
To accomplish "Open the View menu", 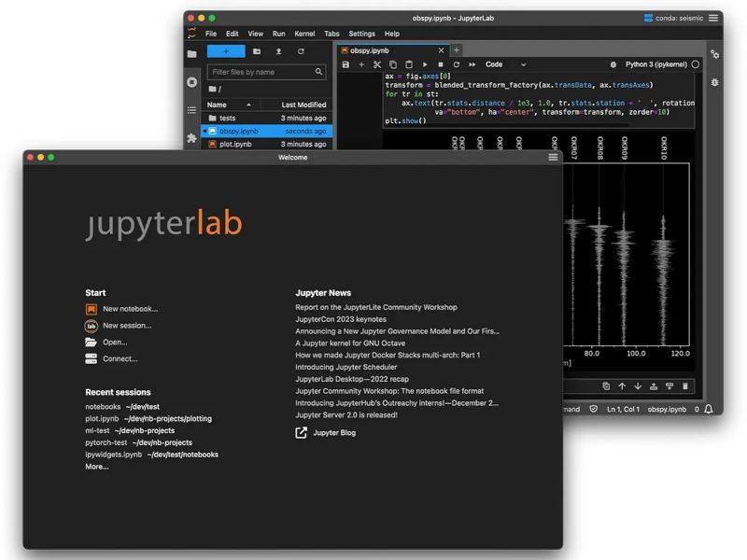I will pyautogui.click(x=255, y=34).
